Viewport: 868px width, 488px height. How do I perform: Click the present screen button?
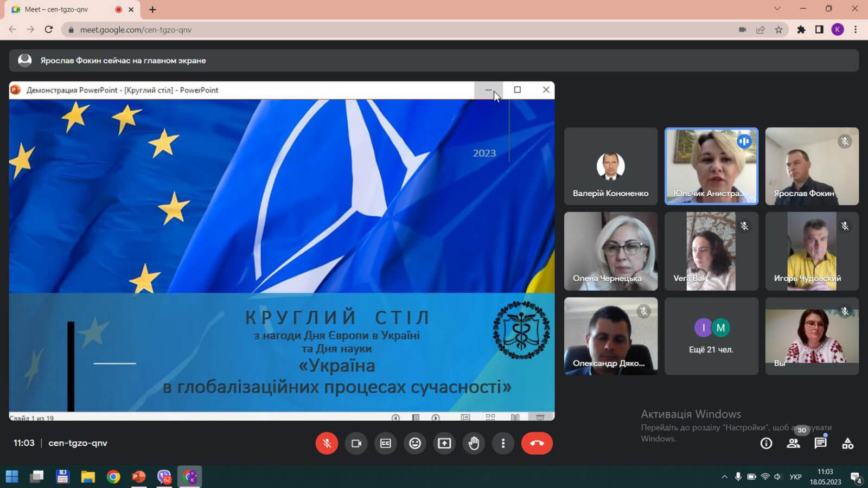click(x=444, y=443)
